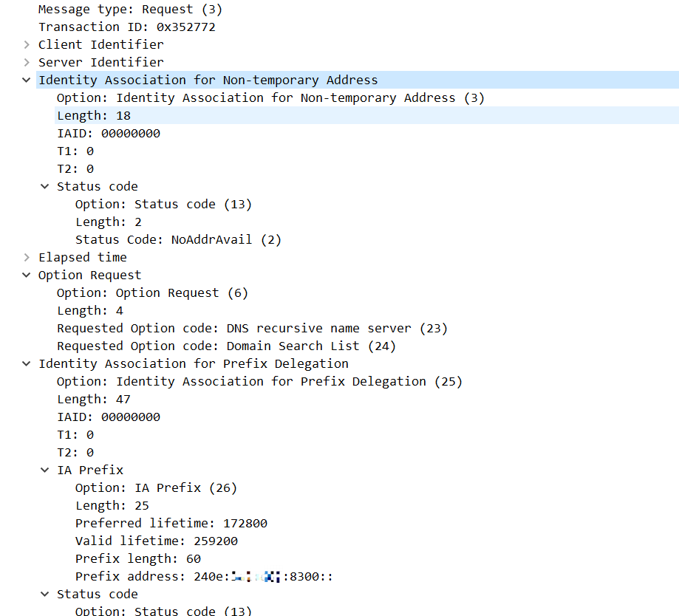Collapse the Option Request section
This screenshot has height=616, width=679.
pyautogui.click(x=27, y=275)
